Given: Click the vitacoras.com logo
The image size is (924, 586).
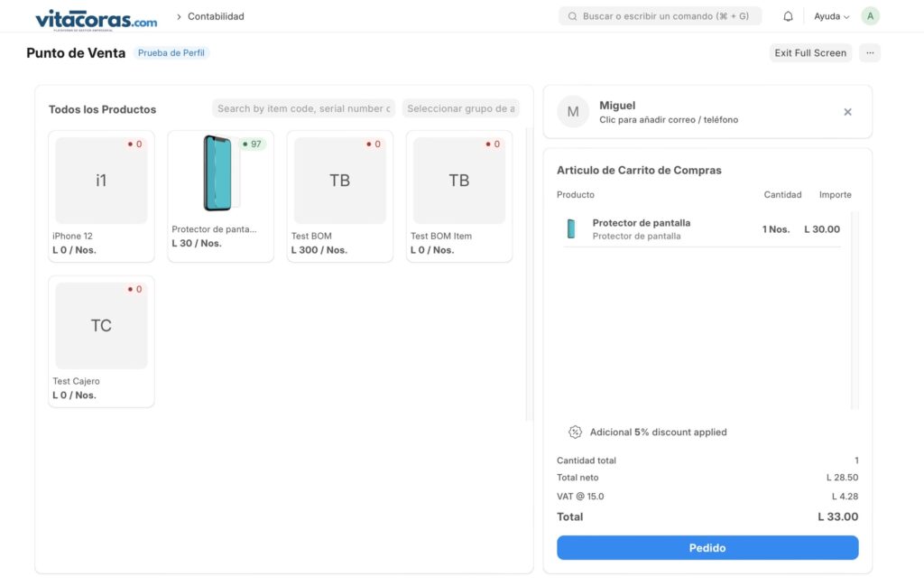Looking at the screenshot, I should pyautogui.click(x=96, y=18).
